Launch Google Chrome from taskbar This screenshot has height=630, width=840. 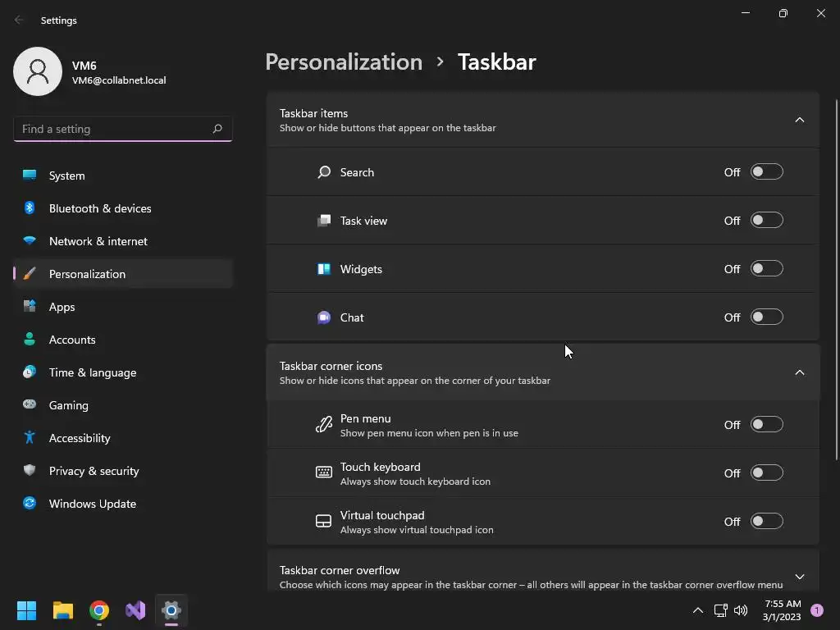(x=99, y=610)
